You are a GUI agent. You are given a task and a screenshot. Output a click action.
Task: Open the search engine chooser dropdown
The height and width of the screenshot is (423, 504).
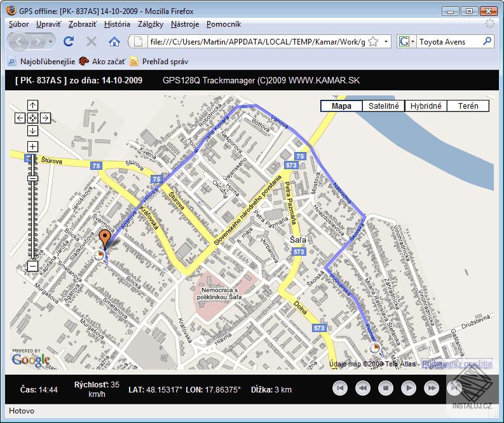tap(412, 41)
